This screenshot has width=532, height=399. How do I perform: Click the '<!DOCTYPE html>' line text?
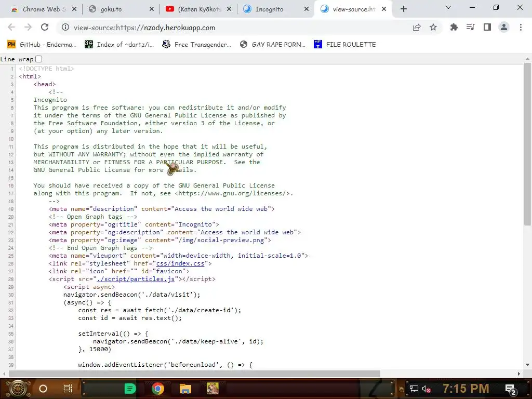pyautogui.click(x=46, y=69)
